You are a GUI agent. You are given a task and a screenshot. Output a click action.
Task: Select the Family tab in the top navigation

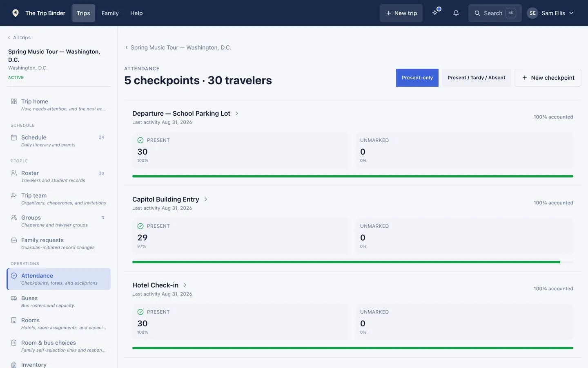click(x=110, y=13)
